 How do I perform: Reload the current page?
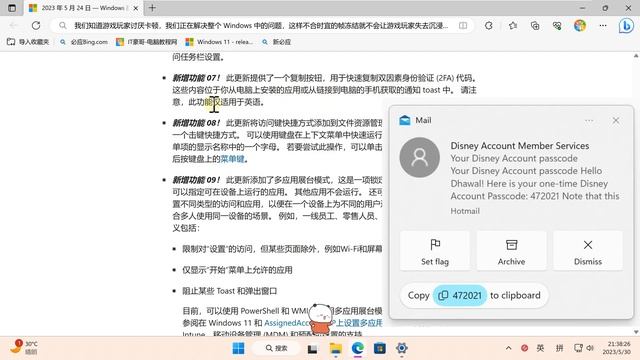tap(36, 25)
